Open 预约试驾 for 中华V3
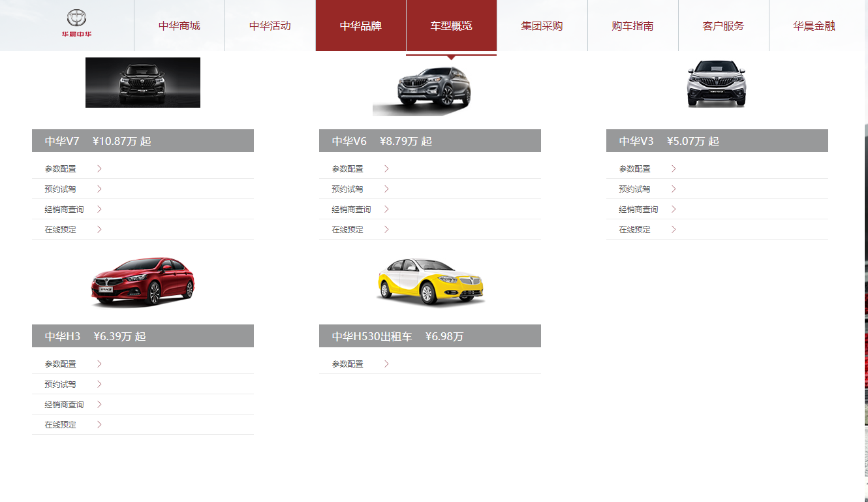Viewport: 868px width, 502px height. 635,189
